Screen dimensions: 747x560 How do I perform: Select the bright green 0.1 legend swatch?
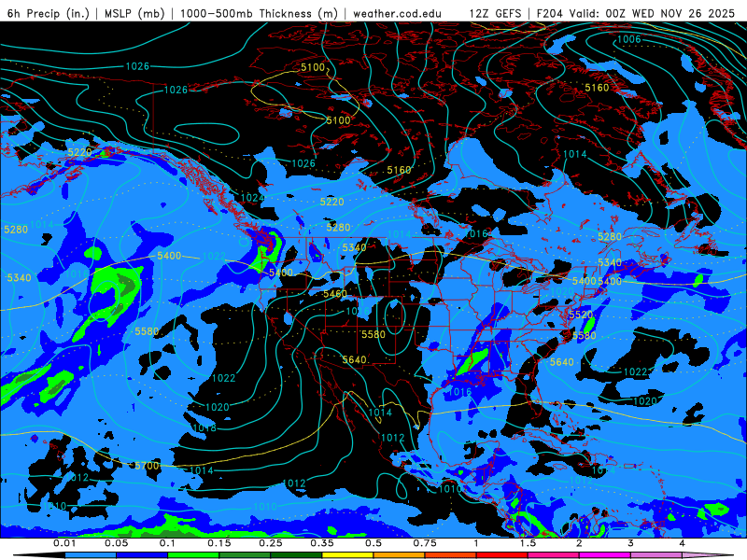coord(193,555)
